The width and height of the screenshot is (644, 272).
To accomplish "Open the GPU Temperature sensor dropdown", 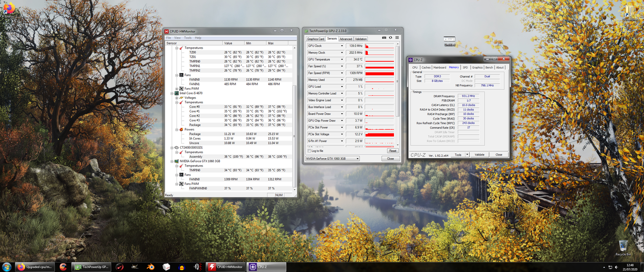I will (x=342, y=59).
